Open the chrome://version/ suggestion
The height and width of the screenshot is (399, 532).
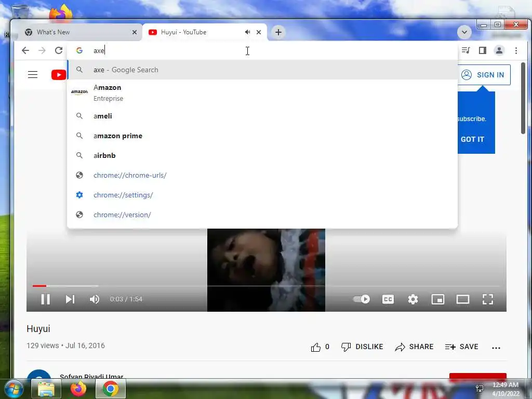tap(262, 215)
